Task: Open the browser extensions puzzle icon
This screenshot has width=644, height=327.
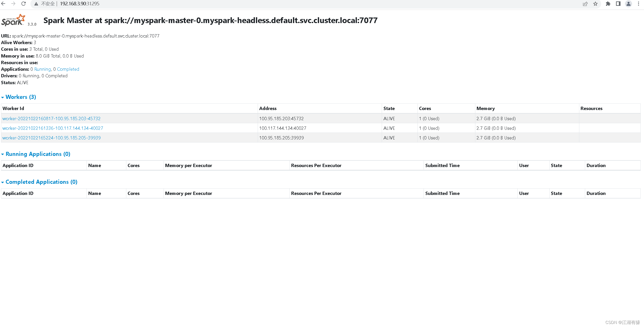Action: (x=608, y=4)
